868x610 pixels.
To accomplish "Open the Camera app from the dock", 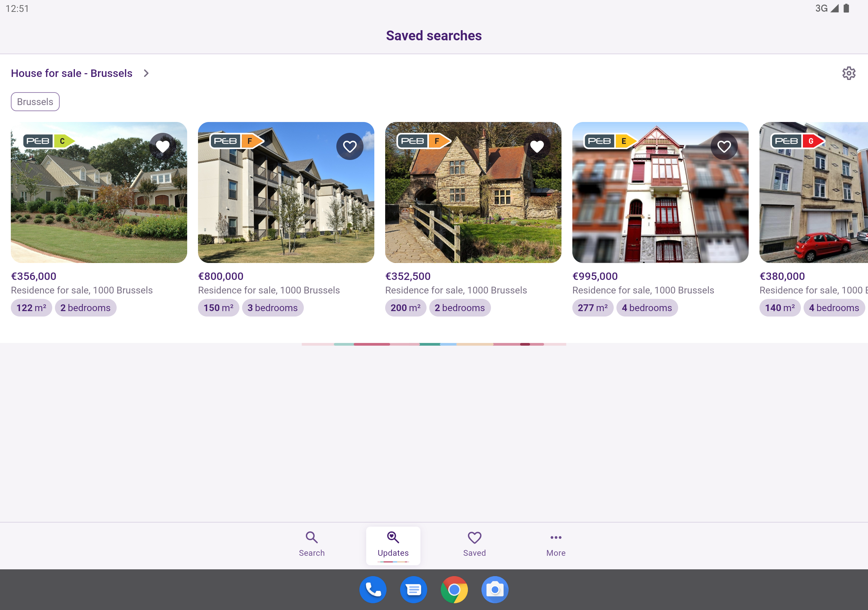I will pyautogui.click(x=494, y=589).
